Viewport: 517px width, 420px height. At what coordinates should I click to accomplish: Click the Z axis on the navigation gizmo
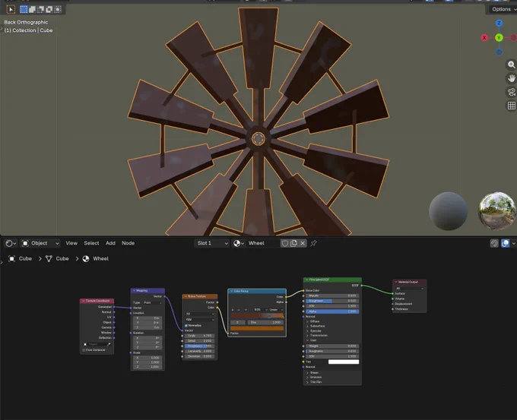coord(499,23)
